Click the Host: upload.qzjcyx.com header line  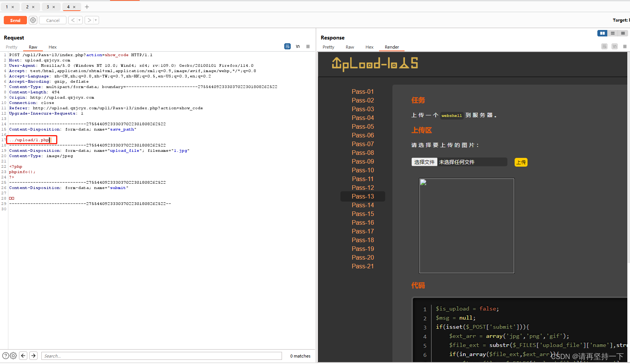point(39,60)
